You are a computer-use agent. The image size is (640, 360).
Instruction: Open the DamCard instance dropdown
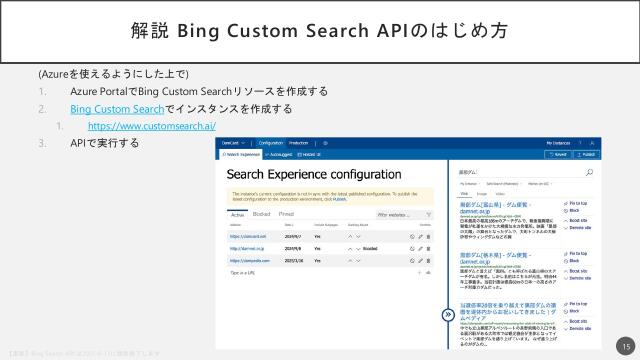pyautogui.click(x=233, y=143)
